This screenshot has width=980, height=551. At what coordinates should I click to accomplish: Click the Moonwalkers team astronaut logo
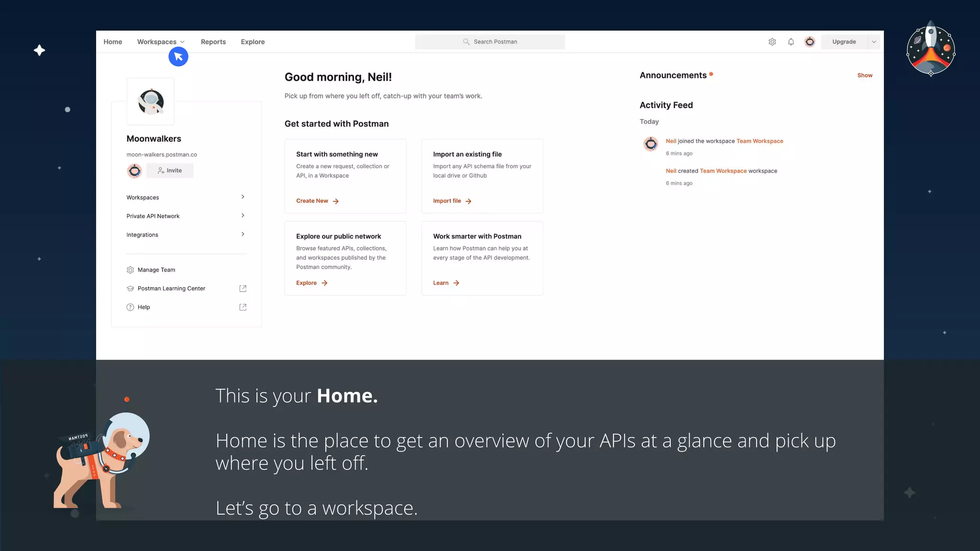151,101
